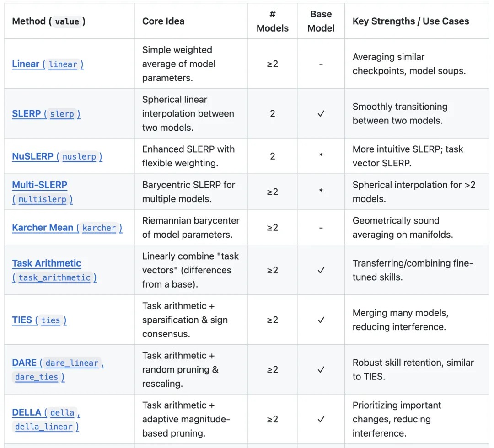Click the dare_ties code value
The width and height of the screenshot is (494, 448).
[x=37, y=377]
